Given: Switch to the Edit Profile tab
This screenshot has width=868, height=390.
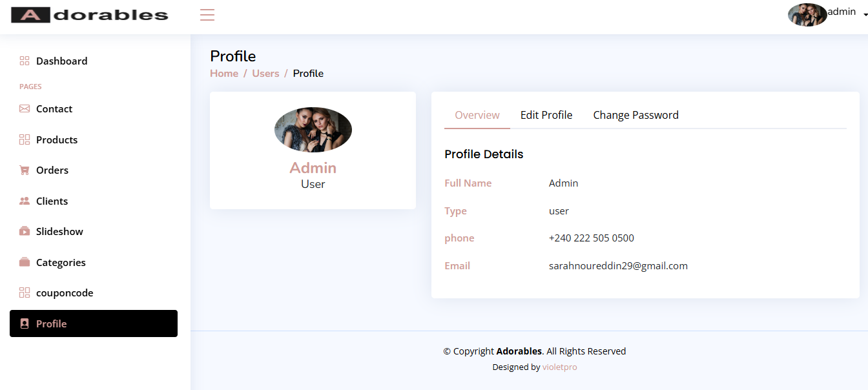Looking at the screenshot, I should [x=546, y=115].
